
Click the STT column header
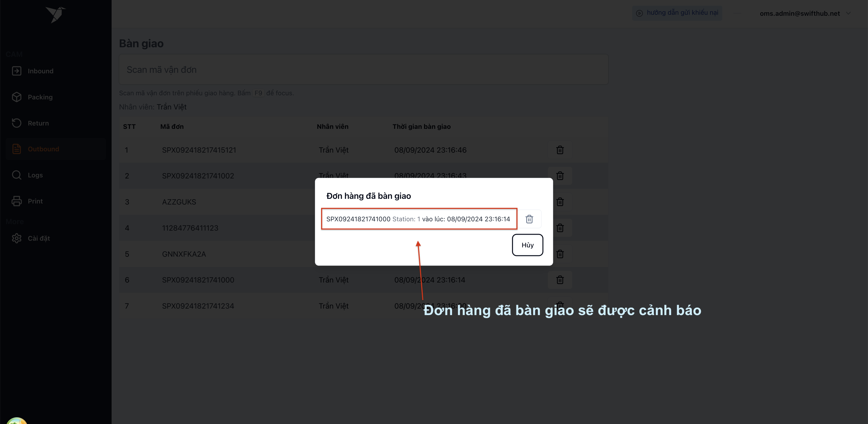(129, 127)
